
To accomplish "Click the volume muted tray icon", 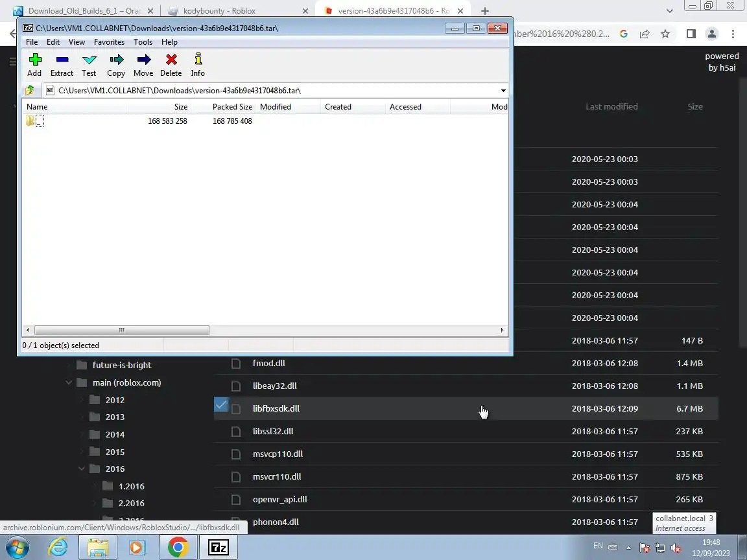I will 676,548.
